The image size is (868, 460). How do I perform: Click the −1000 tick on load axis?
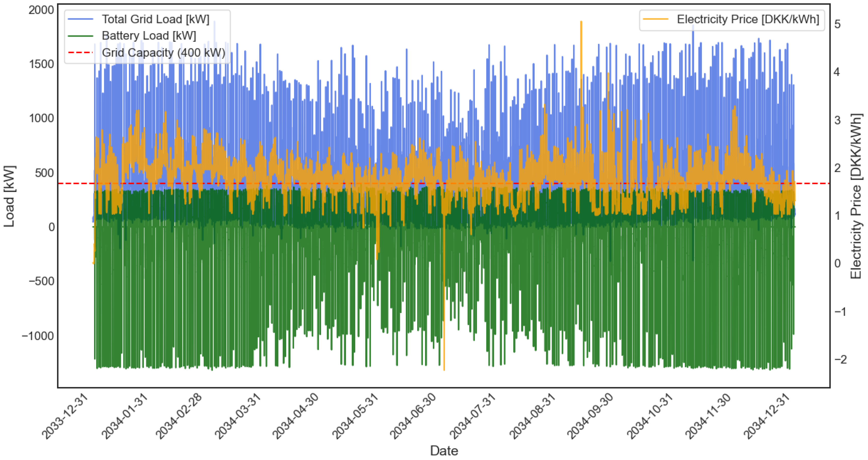point(38,336)
